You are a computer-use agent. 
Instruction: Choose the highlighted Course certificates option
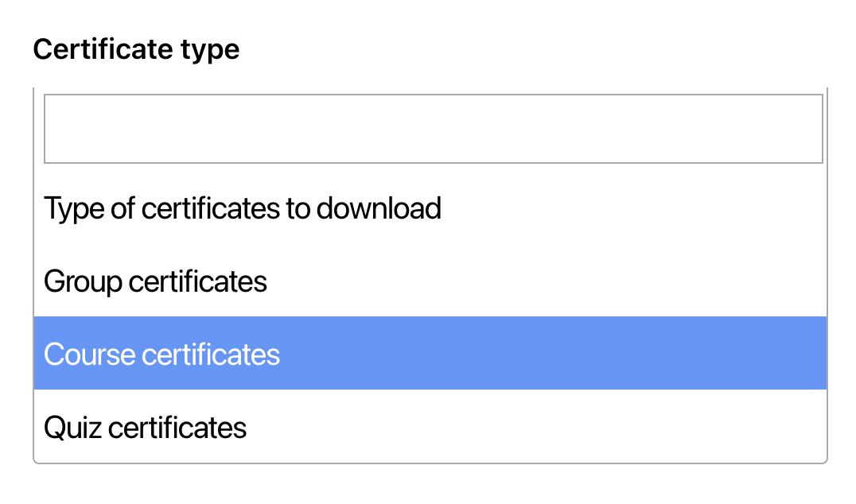(x=162, y=355)
